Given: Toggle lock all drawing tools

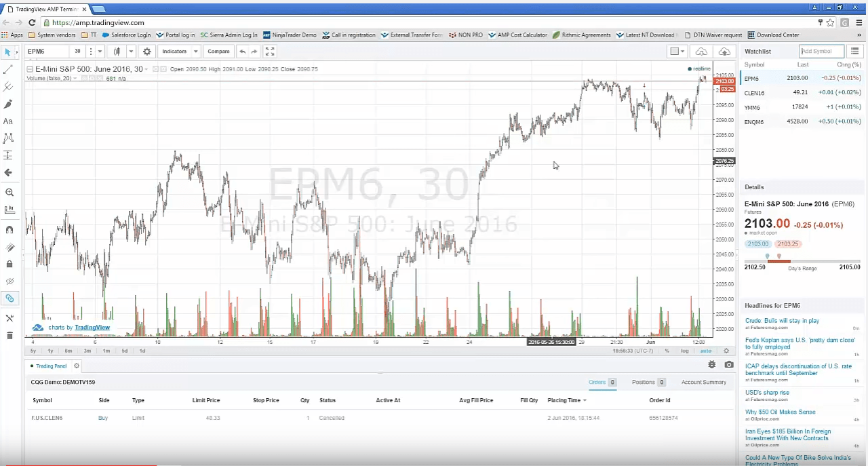Looking at the screenshot, I should [9, 265].
